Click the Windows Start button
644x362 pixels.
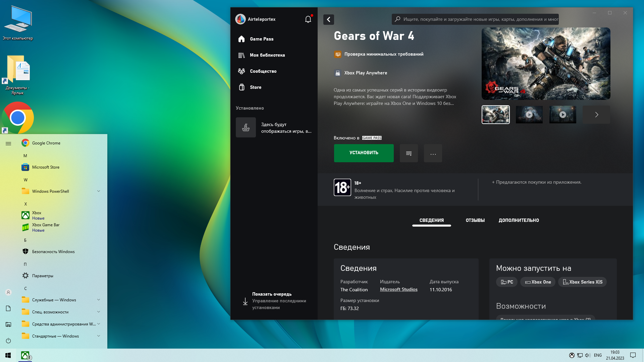(x=8, y=355)
